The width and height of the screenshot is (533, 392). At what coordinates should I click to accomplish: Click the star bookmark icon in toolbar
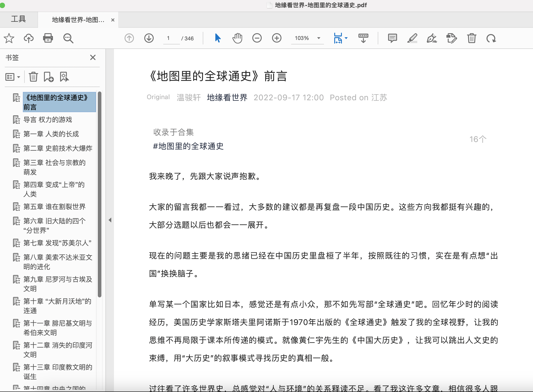[9, 38]
